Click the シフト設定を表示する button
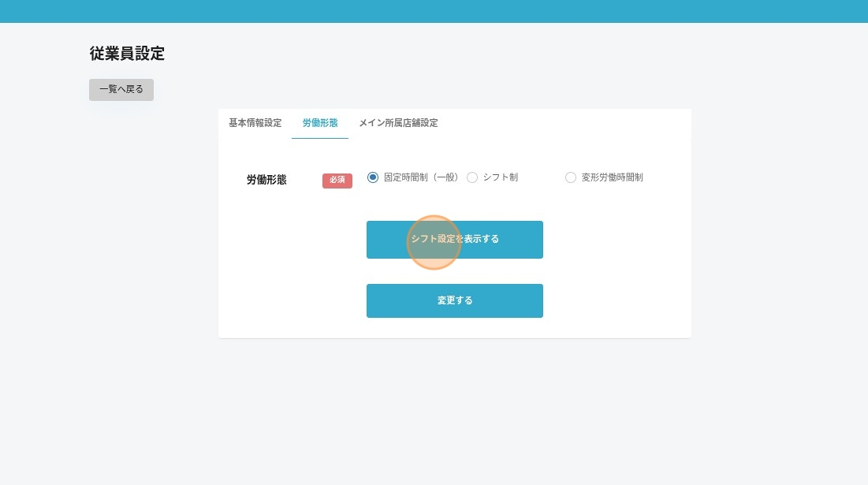Image resolution: width=868 pixels, height=485 pixels. (x=454, y=240)
